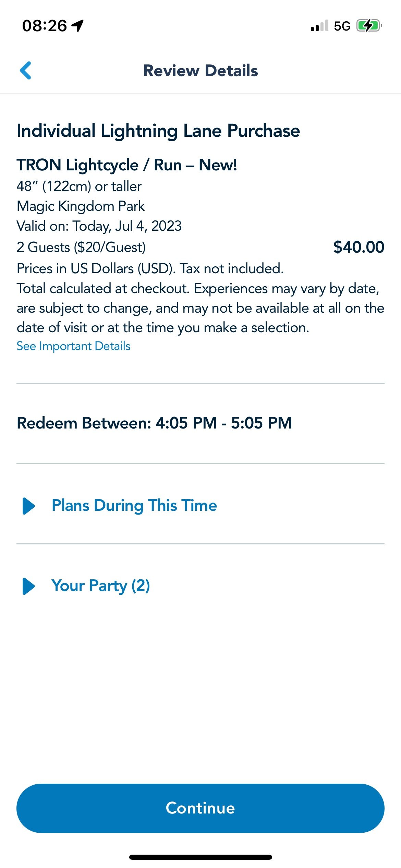Screen dimensions: 401x868
Task: Tap TRON Lightcycle / Run attraction name
Action: pos(127,165)
